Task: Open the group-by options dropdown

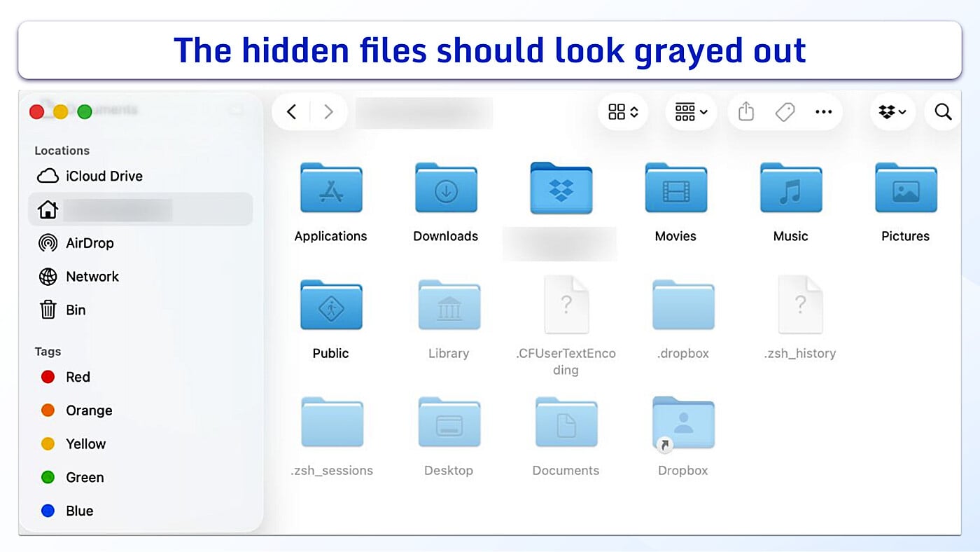Action: [x=691, y=112]
